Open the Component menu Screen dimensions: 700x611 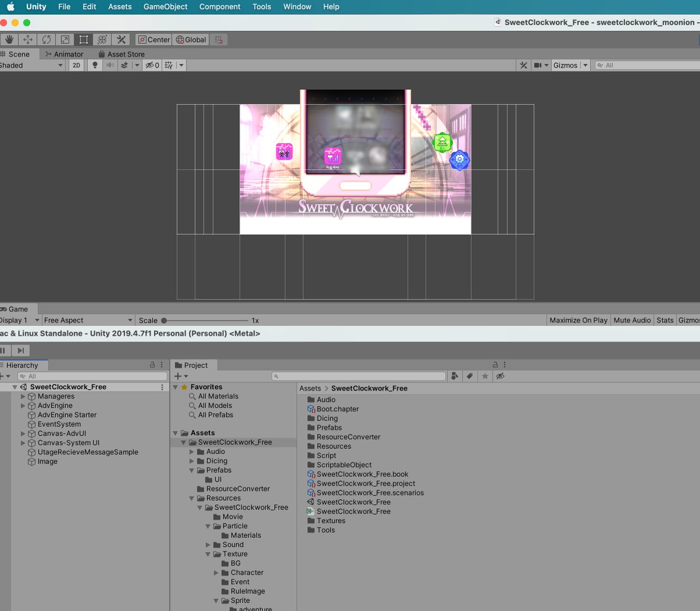(x=220, y=7)
